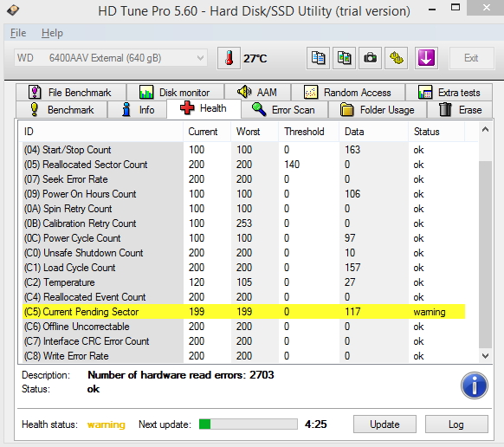Click the copy screenshot to clipboard icon

[344, 58]
